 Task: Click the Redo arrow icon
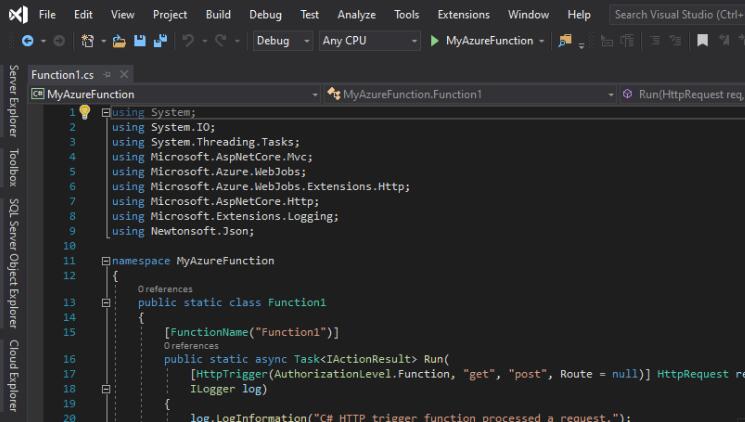(220, 41)
